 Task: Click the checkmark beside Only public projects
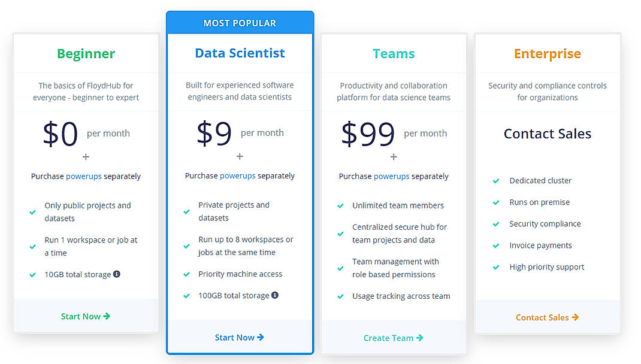[x=32, y=211]
